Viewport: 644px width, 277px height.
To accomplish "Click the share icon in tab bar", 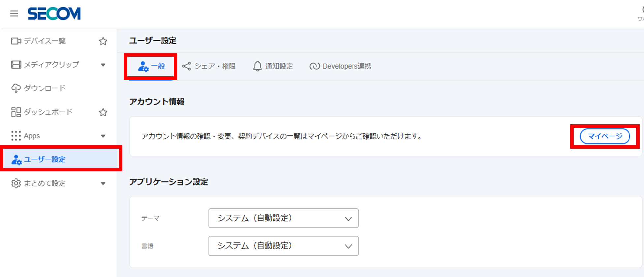I will point(186,66).
